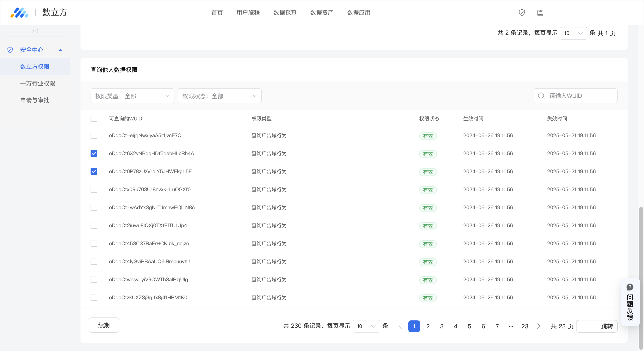Open the 权限类型 dropdown
Viewport: 644px width, 351px height.
coord(132,96)
